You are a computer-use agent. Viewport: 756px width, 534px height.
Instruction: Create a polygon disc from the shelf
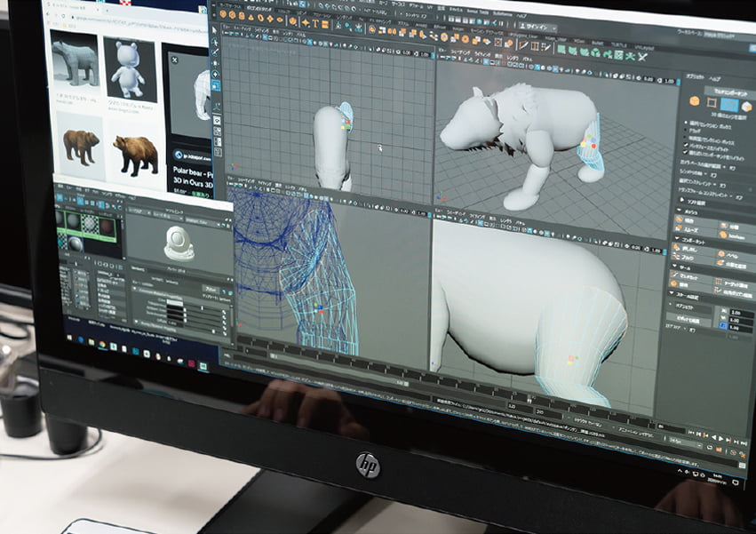(x=280, y=20)
